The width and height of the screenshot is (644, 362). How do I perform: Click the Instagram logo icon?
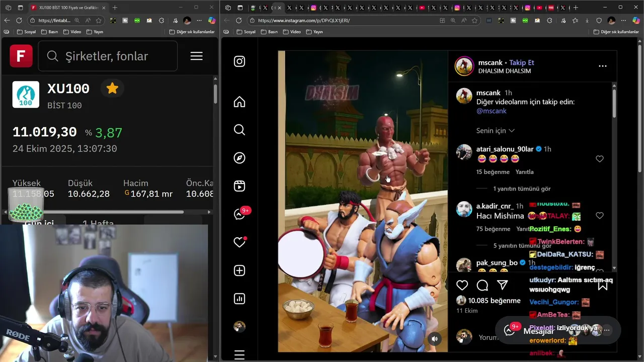239,61
